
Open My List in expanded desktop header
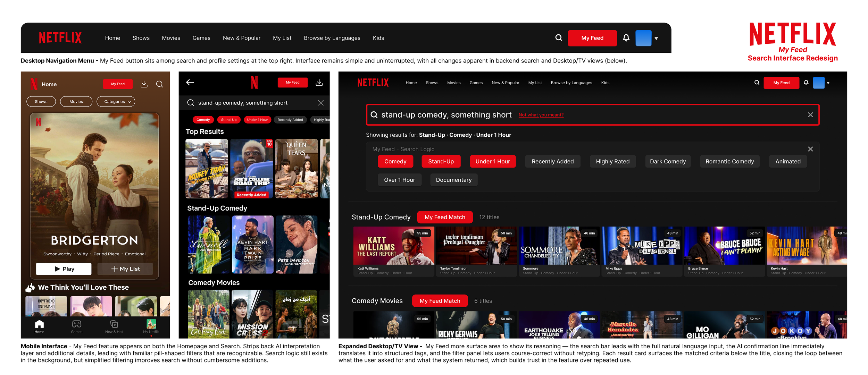[535, 83]
